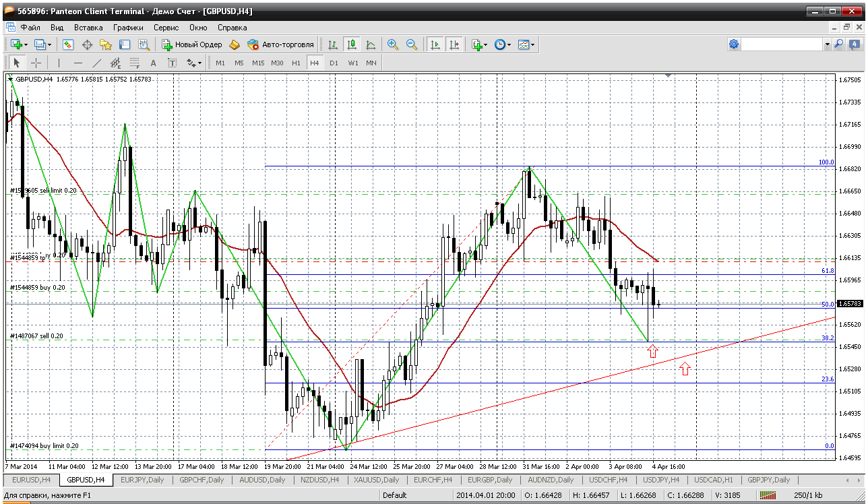Zoom in on the chart

pos(392,44)
